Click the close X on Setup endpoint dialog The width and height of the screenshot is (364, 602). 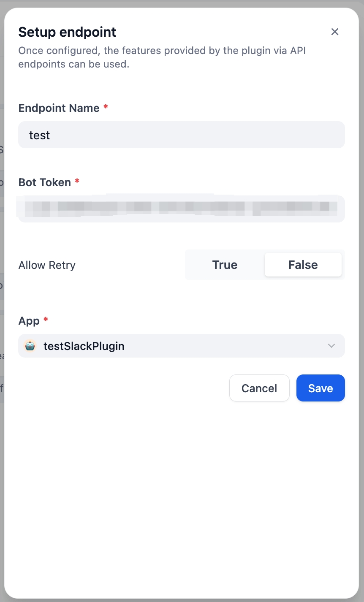tap(334, 32)
